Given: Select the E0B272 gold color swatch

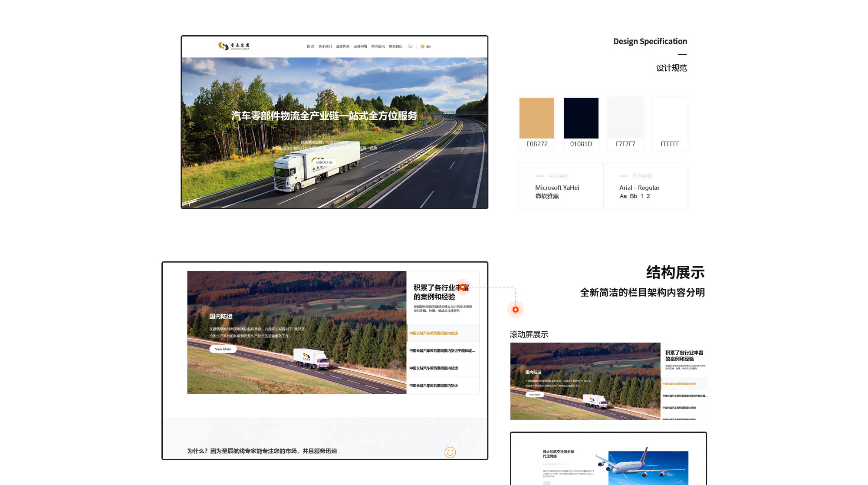Looking at the screenshot, I should click(537, 118).
